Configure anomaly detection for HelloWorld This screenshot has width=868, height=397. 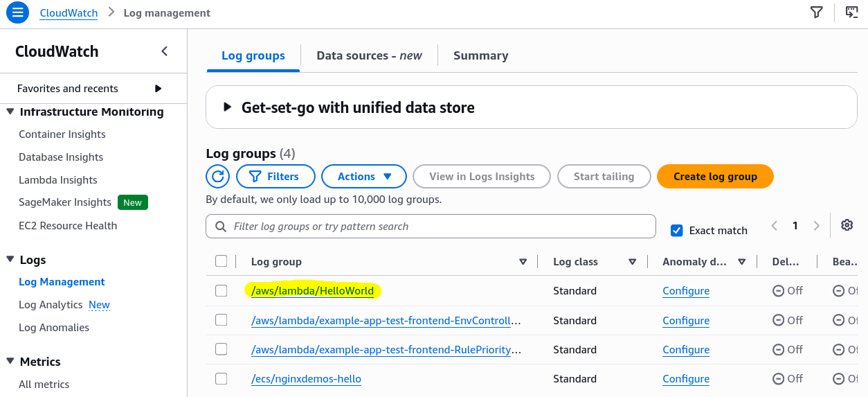point(686,291)
